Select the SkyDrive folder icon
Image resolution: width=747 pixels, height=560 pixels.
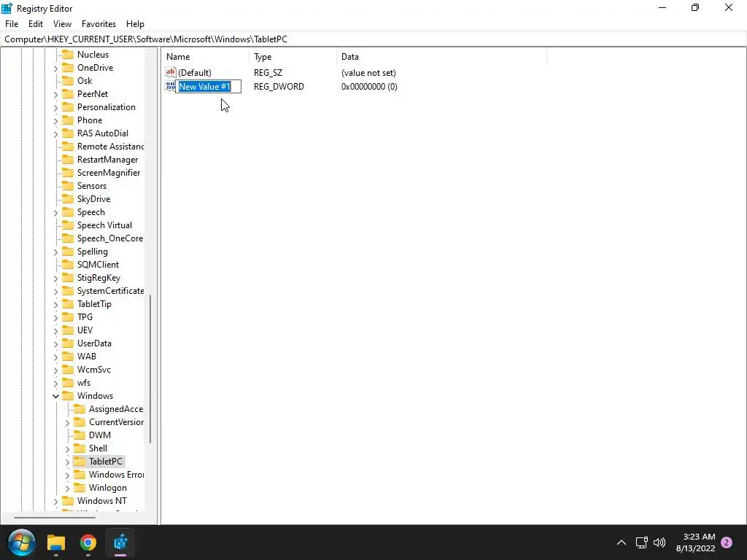[68, 198]
